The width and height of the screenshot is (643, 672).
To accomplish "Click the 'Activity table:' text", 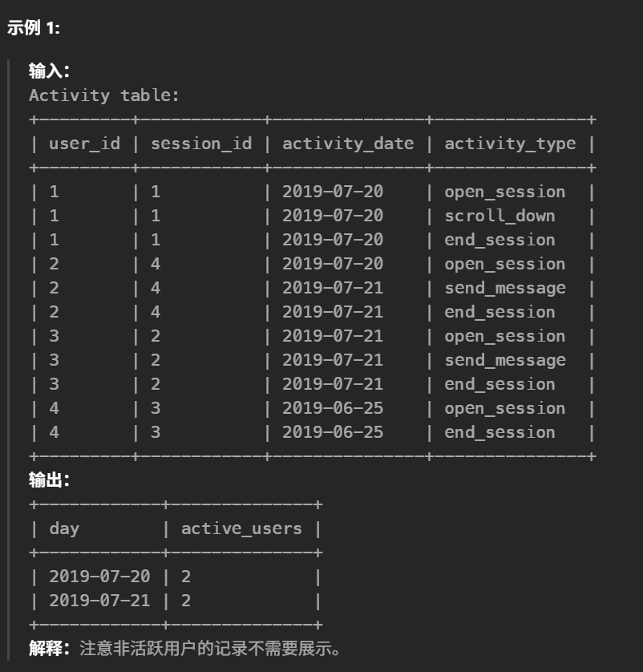I will point(104,95).
